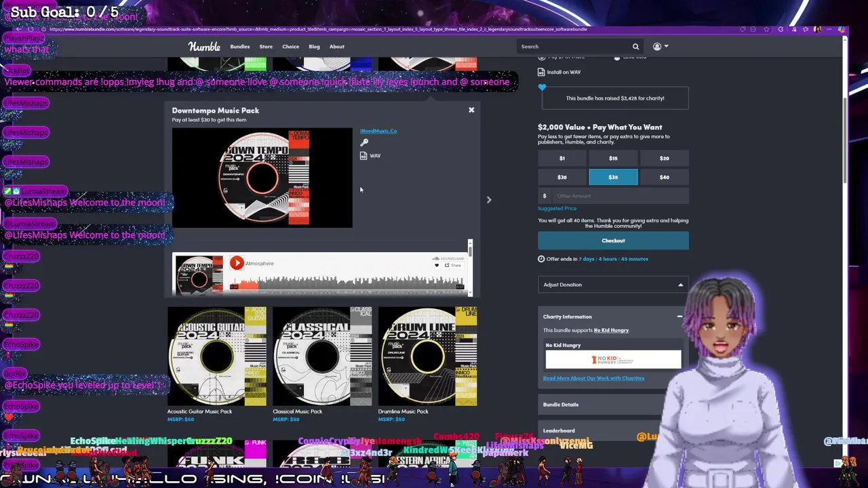Open Read More About Our Work with Charities

click(x=593, y=378)
